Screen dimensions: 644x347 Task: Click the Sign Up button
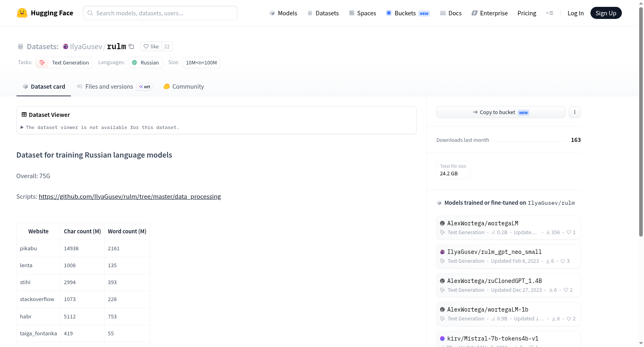tap(606, 13)
